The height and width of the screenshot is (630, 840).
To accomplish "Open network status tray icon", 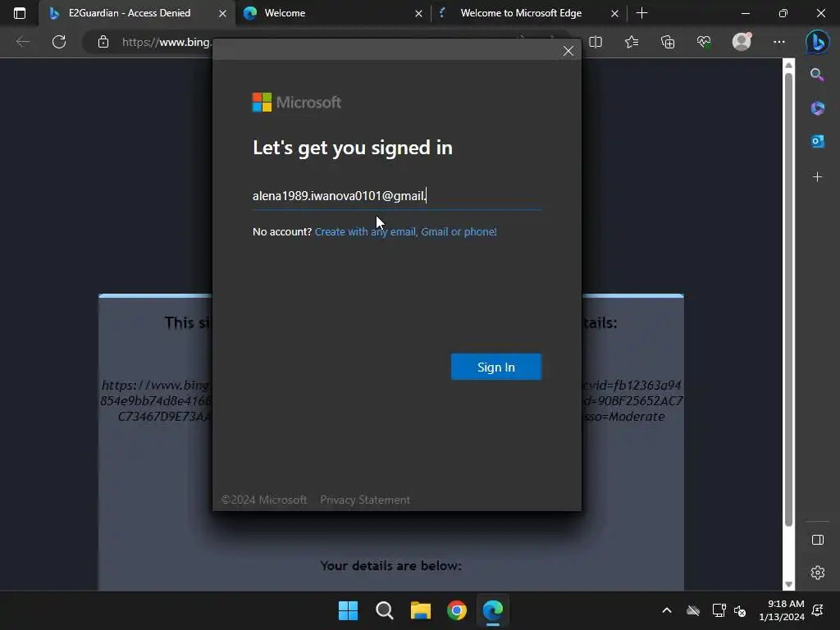I will 719,610.
